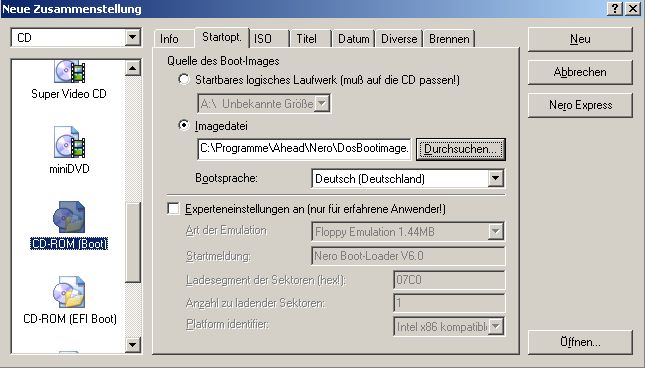Click the list scroll up arrow
This screenshot has width=645, height=368.
(x=132, y=68)
